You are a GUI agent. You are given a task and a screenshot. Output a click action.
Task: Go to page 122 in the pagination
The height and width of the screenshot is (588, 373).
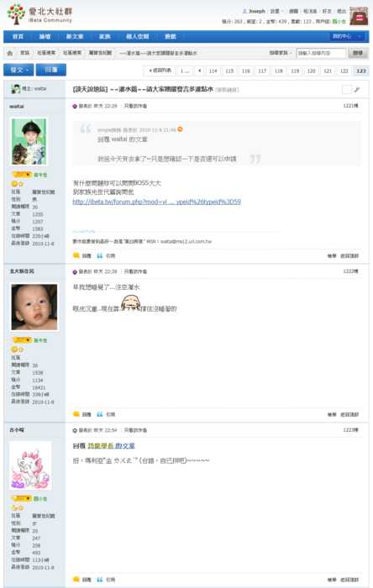coord(344,71)
